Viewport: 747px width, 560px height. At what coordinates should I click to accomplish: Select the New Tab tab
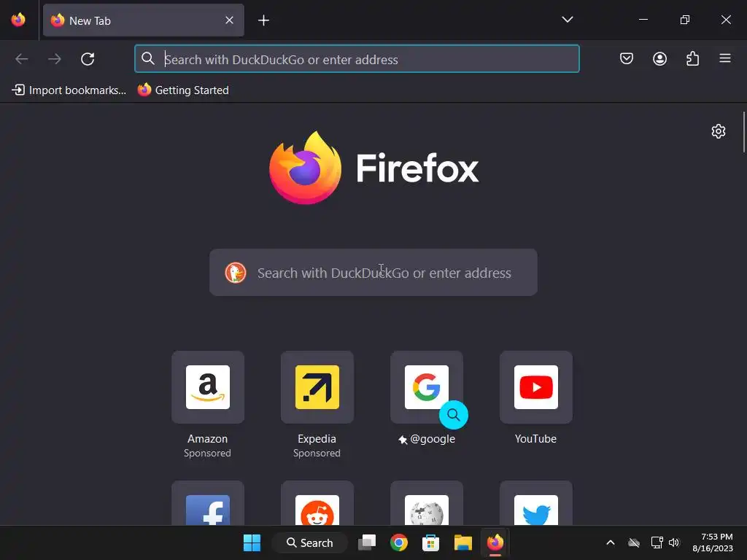(144, 20)
